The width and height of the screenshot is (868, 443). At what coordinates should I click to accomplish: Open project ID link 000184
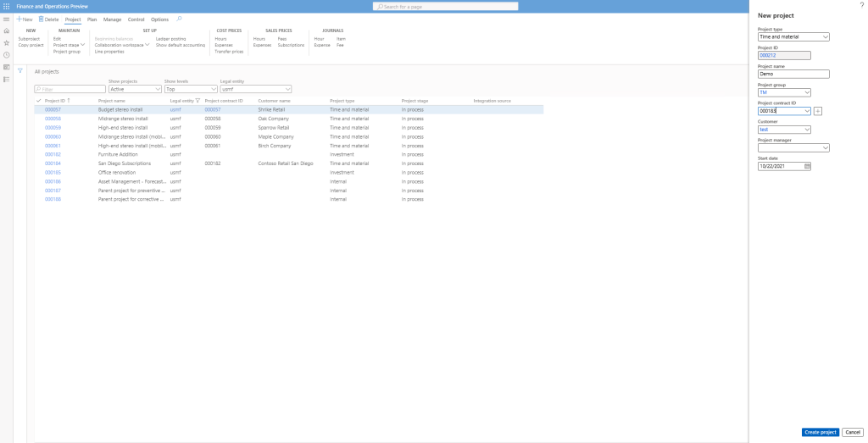(x=53, y=163)
